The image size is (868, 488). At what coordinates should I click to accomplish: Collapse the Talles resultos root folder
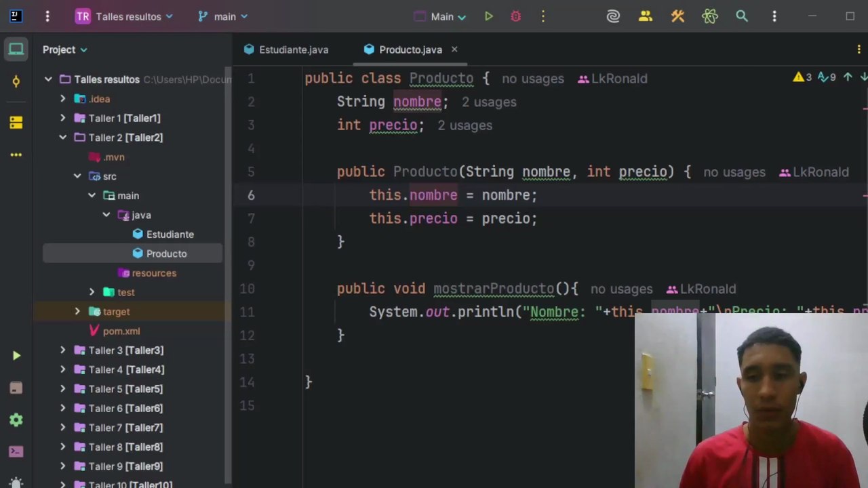(x=49, y=79)
